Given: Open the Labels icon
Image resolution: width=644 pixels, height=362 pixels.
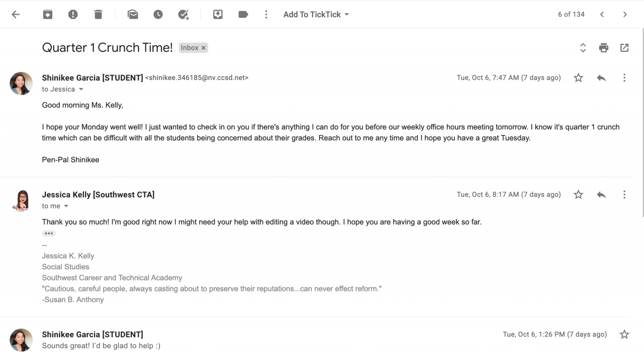Looking at the screenshot, I should 243,15.
